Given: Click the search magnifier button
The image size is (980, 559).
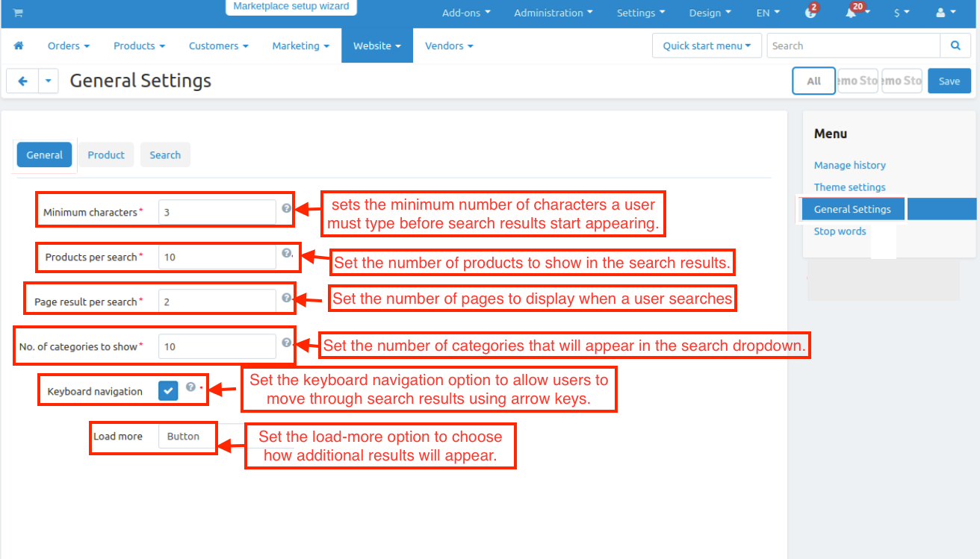Looking at the screenshot, I should pos(955,46).
